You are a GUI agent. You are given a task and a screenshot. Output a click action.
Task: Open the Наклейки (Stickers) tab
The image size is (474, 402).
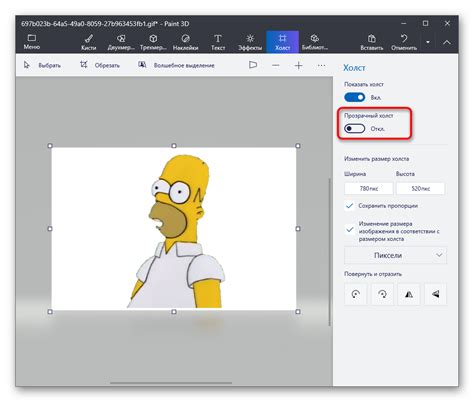[186, 42]
